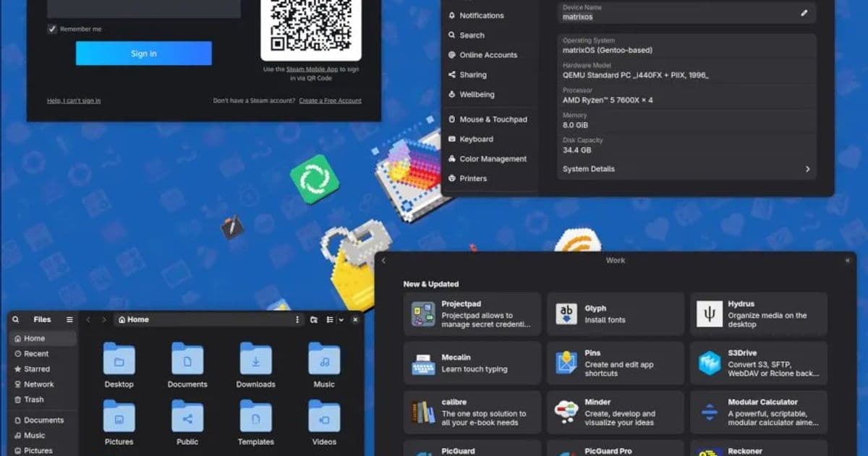The height and width of the screenshot is (456, 868).
Task: Click the Minder mind-map icon
Action: 566,412
